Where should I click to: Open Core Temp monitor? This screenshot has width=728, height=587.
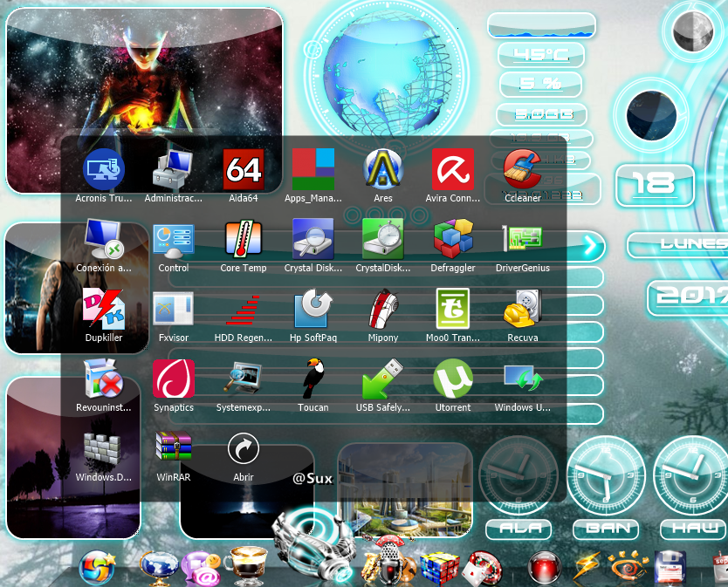click(244, 241)
